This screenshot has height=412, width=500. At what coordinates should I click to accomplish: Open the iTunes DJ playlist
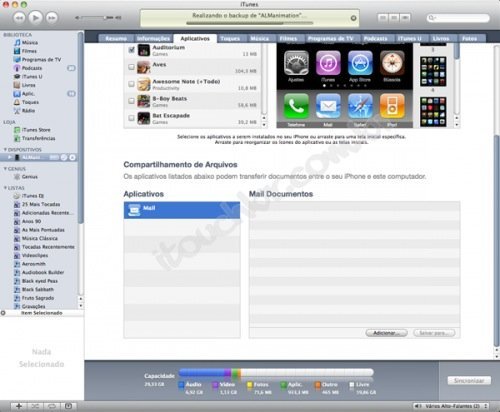(33, 196)
